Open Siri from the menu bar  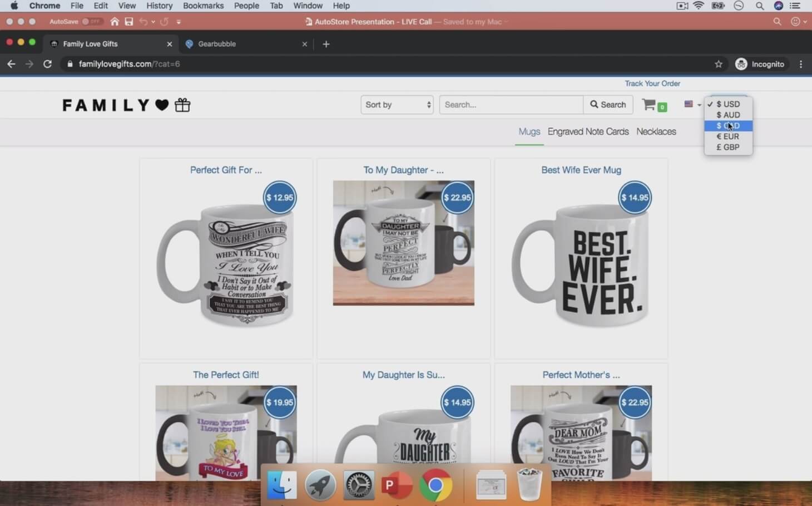pos(779,6)
